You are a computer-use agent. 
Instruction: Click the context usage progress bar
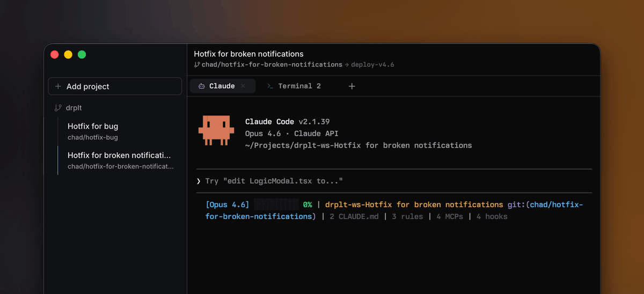[276, 204]
